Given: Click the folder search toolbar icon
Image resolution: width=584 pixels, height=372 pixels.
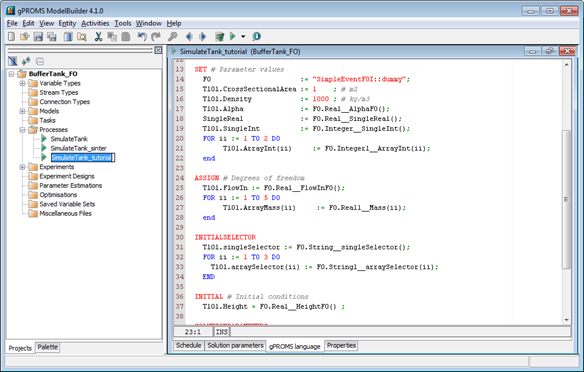Looking at the screenshot, I should (x=82, y=36).
